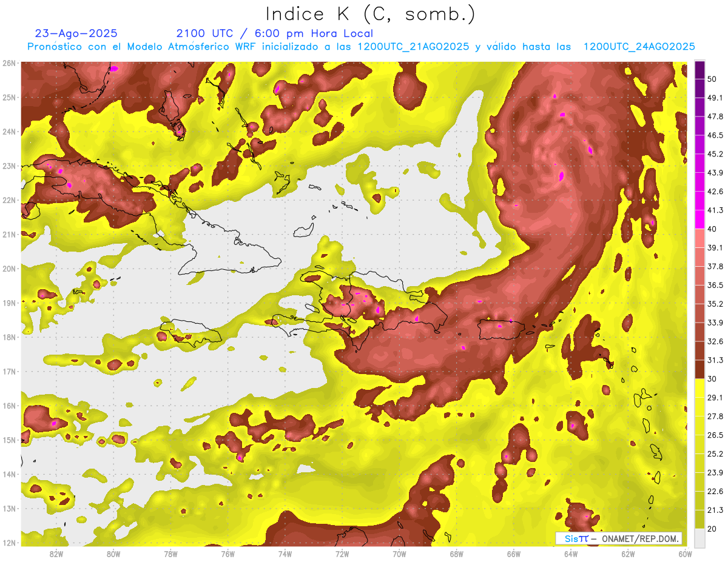Viewport: 728px width, 562px height.
Task: Click the magenta swatch between 40 and 41.3
Action: point(699,219)
